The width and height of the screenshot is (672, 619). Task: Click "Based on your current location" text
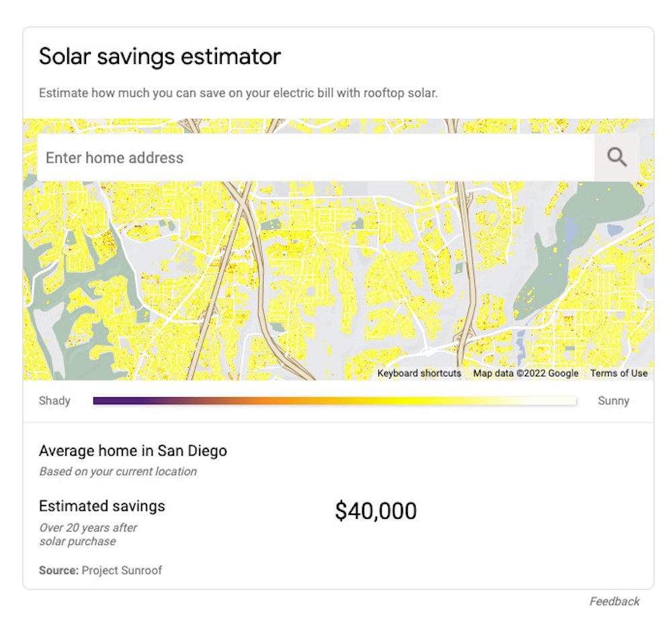coord(118,471)
